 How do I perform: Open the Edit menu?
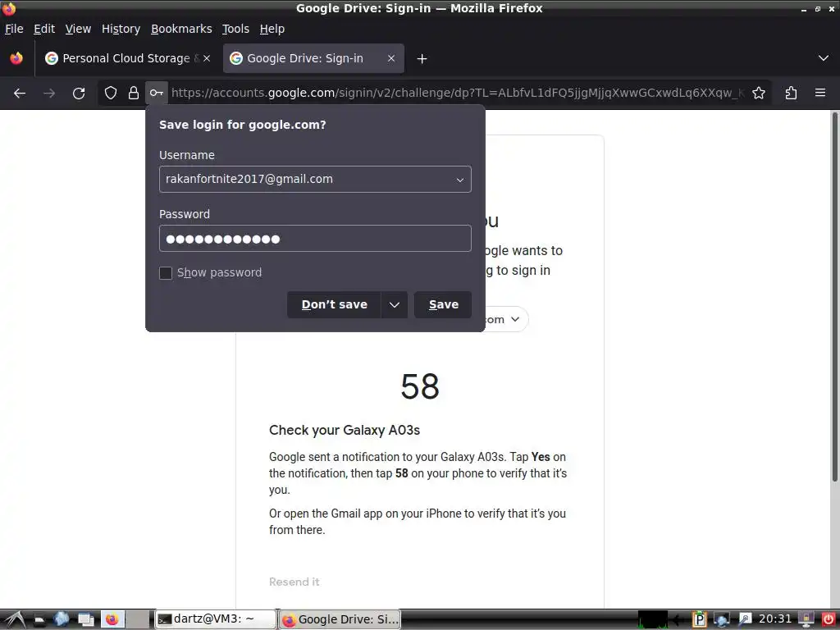44,29
